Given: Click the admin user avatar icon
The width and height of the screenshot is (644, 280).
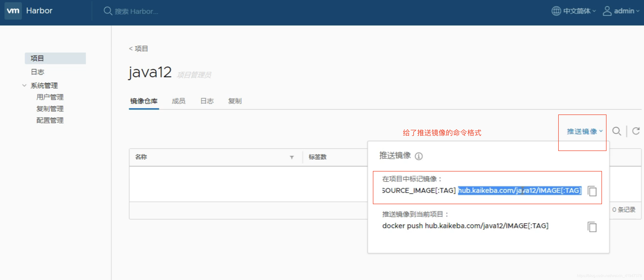Looking at the screenshot, I should pos(607,11).
